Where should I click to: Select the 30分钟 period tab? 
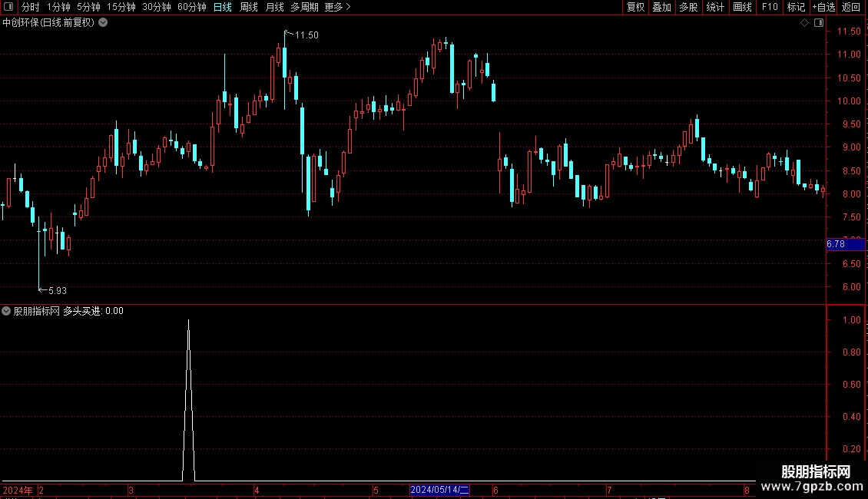tap(157, 7)
